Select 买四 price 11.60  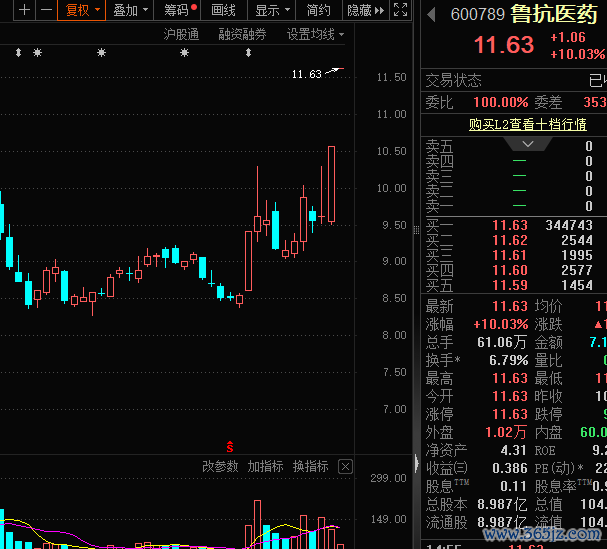510,270
